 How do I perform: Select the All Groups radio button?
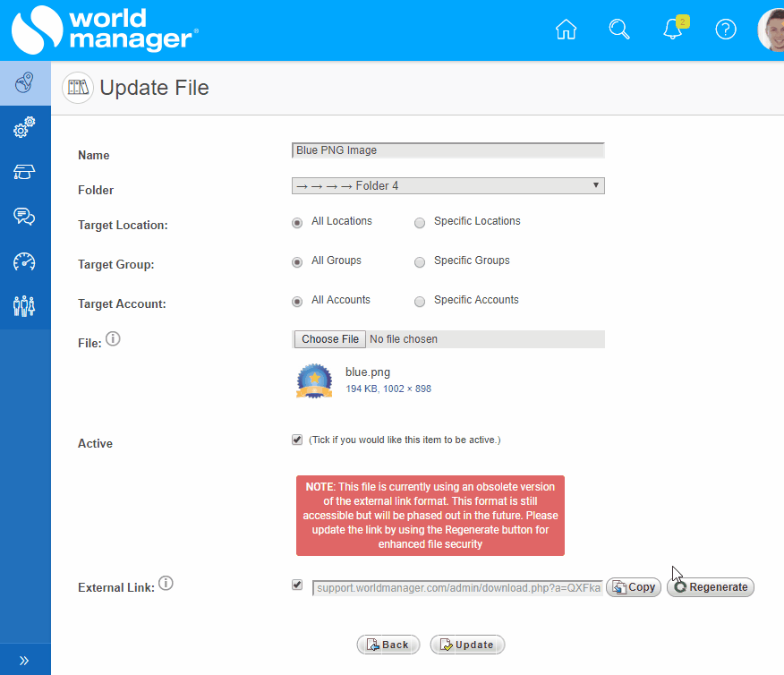click(297, 262)
